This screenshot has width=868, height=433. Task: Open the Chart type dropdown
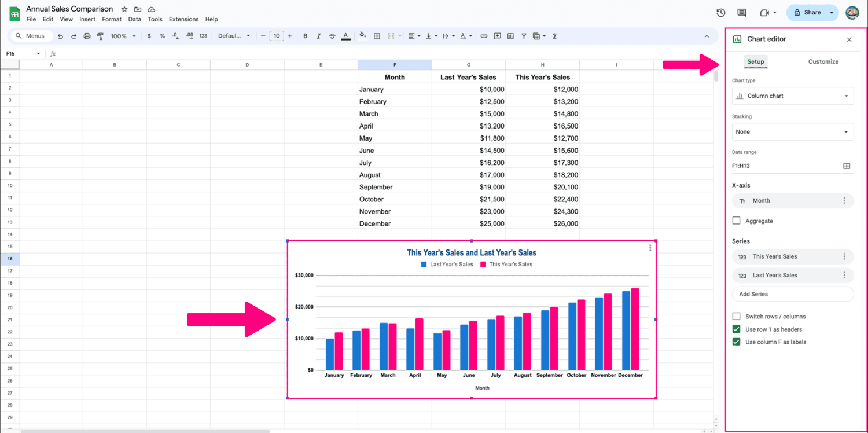(793, 96)
